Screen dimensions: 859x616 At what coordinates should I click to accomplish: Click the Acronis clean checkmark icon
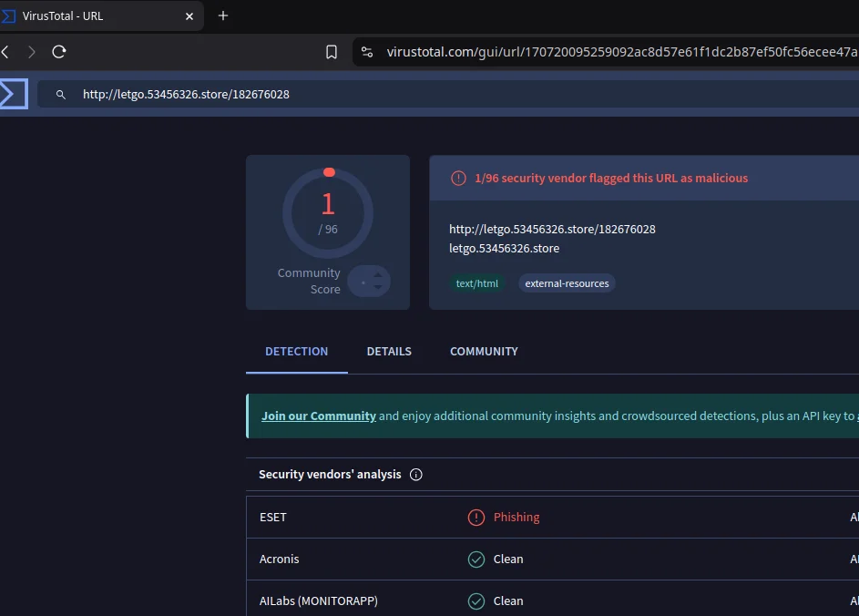[x=476, y=559]
